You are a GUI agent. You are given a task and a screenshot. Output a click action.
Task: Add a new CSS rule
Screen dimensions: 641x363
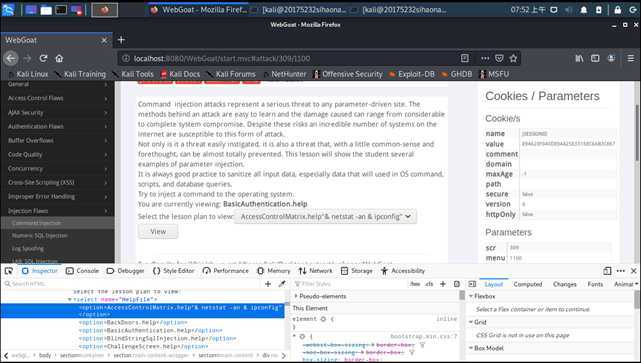tap(443, 284)
